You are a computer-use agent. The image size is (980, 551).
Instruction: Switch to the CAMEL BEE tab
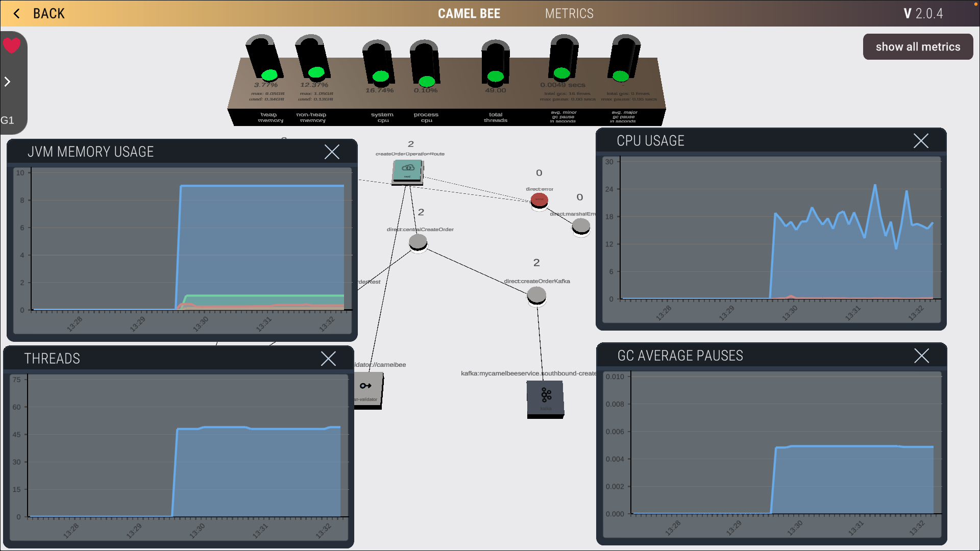(x=469, y=14)
